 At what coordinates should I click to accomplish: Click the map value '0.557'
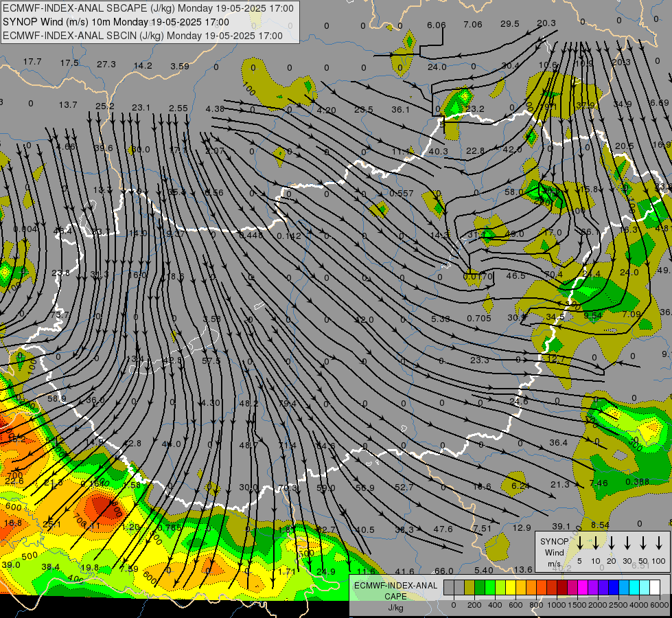(x=401, y=194)
